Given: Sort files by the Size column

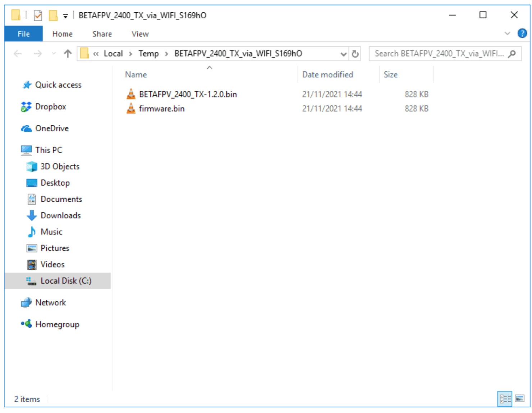Looking at the screenshot, I should coord(390,74).
